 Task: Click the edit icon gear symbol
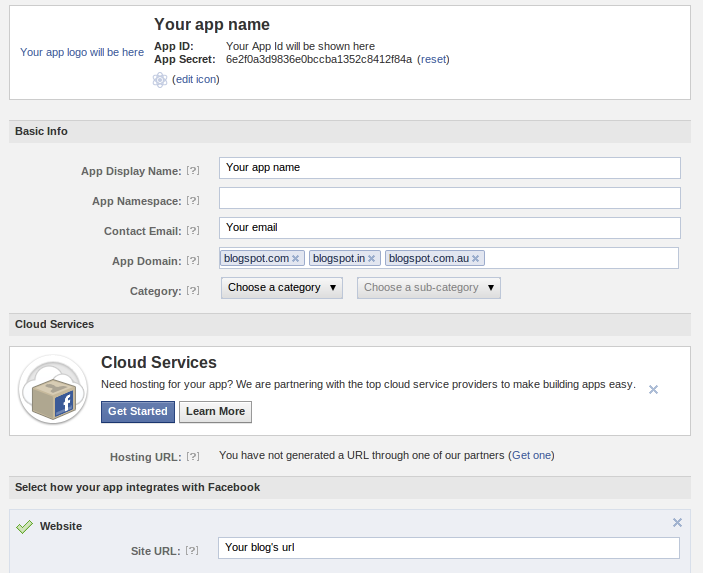160,80
